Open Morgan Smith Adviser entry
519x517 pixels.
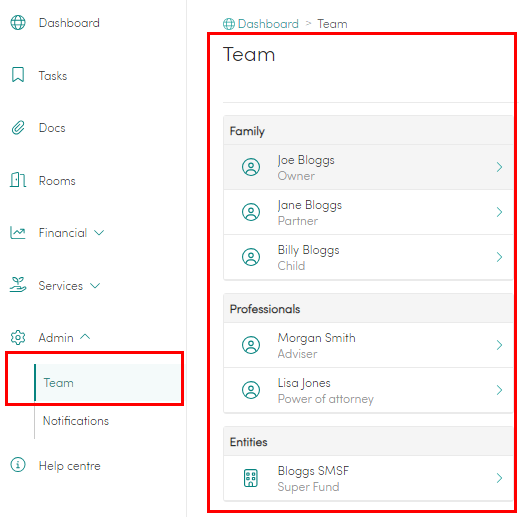coord(368,345)
